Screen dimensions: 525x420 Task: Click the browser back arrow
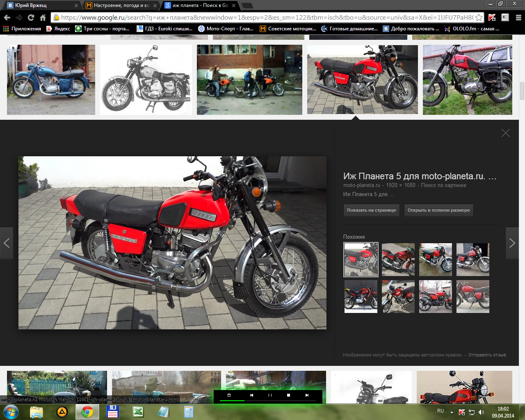coord(7,18)
